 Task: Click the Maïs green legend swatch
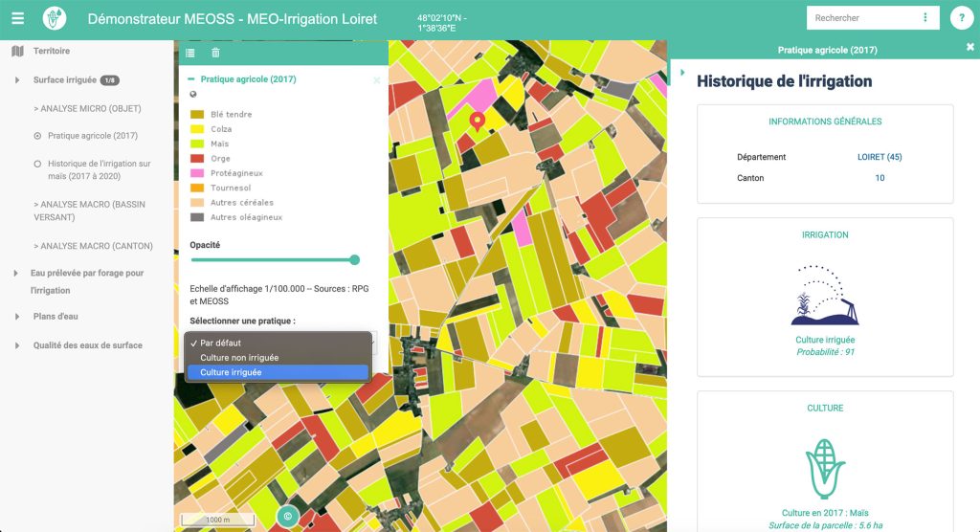pyautogui.click(x=197, y=144)
